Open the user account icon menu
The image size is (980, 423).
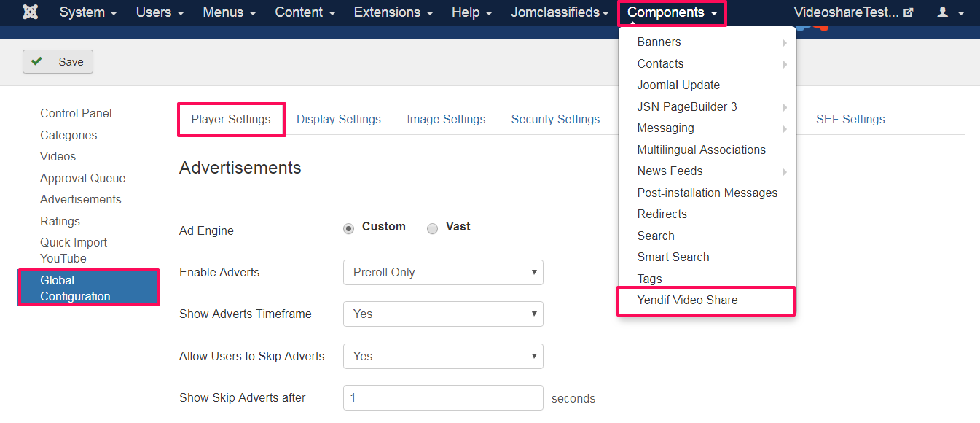point(950,12)
